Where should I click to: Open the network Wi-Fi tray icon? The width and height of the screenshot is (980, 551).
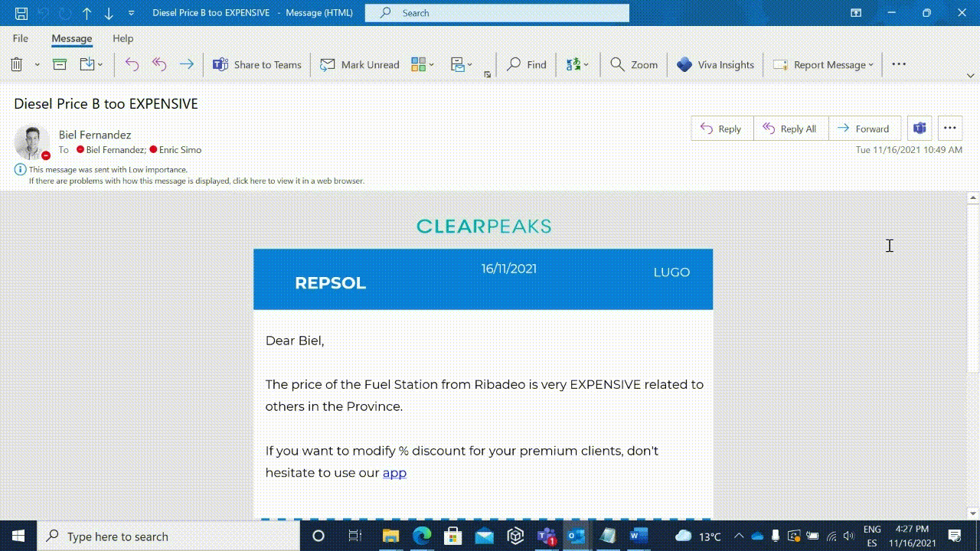(831, 536)
